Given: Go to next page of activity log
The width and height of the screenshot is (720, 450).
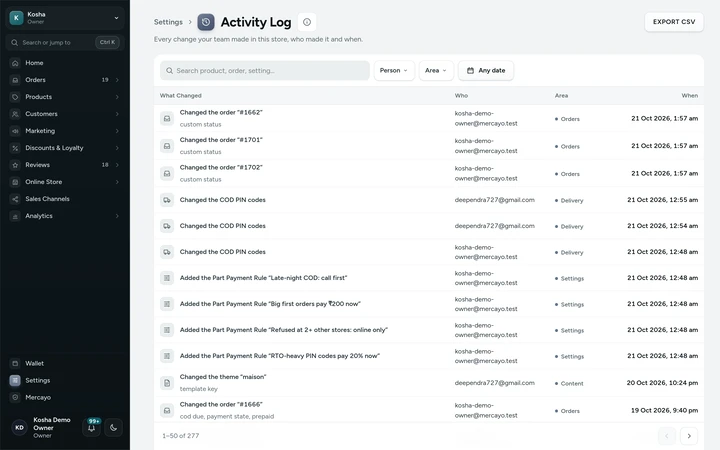Looking at the screenshot, I should (x=689, y=436).
